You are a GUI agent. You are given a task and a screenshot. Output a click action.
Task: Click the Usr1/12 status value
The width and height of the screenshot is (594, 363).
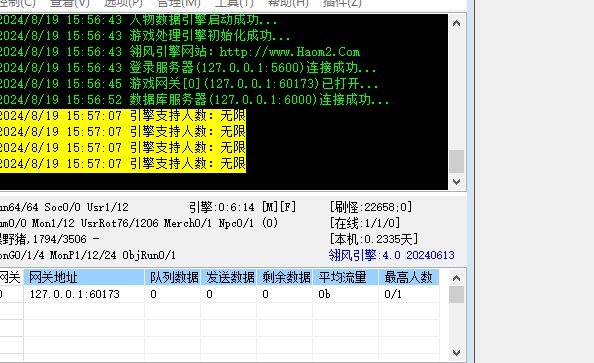click(108, 207)
